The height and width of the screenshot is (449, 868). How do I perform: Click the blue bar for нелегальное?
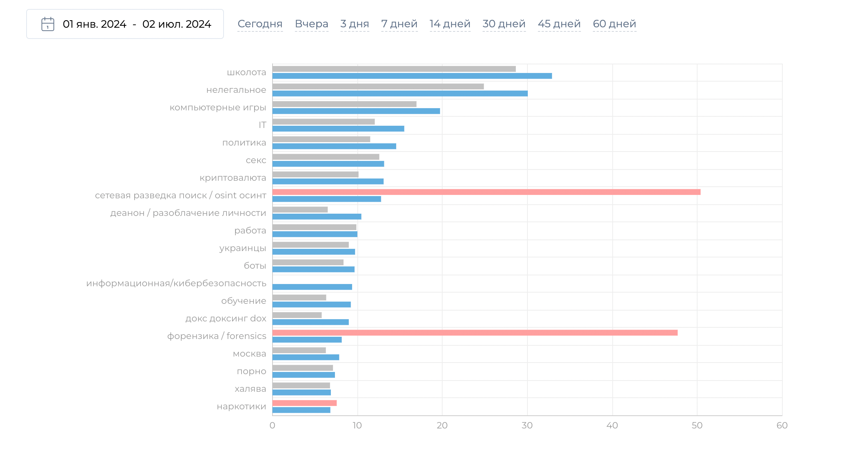[x=400, y=94]
